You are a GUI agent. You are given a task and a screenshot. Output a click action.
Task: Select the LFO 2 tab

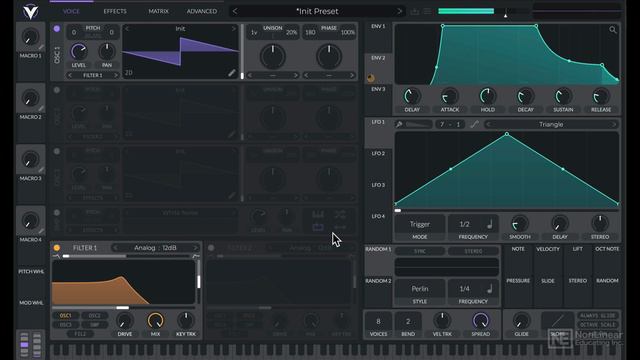tap(378, 153)
